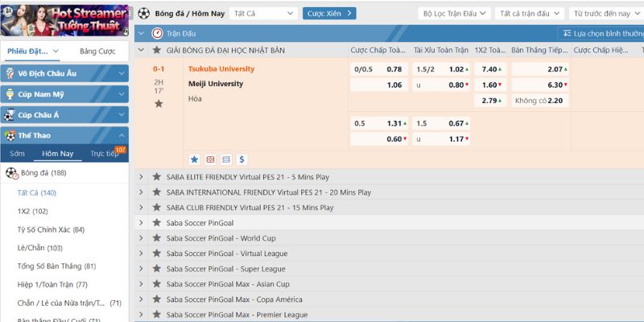Select Tỷ Số Chính Xác (84) in sidebar
Screen dimensions: 644x322
pos(50,229)
